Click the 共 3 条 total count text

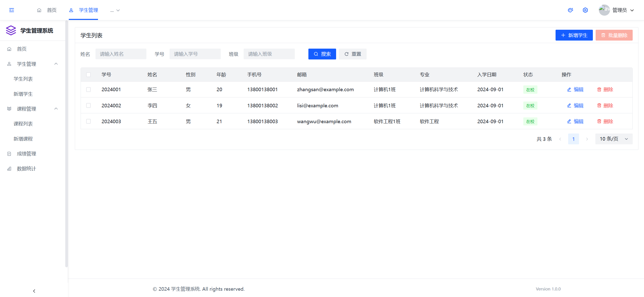(x=544, y=139)
